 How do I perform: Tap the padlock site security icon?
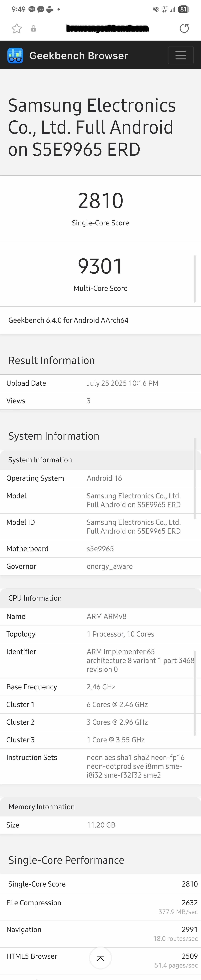pyautogui.click(x=33, y=29)
